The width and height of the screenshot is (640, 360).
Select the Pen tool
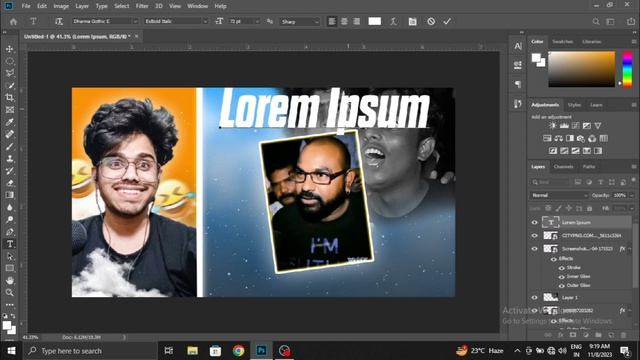[10, 232]
